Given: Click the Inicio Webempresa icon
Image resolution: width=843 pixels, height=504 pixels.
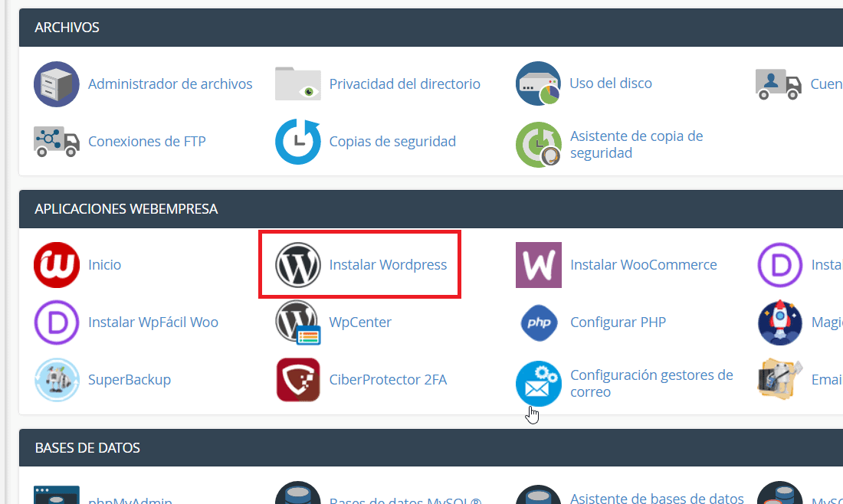Looking at the screenshot, I should 57,264.
